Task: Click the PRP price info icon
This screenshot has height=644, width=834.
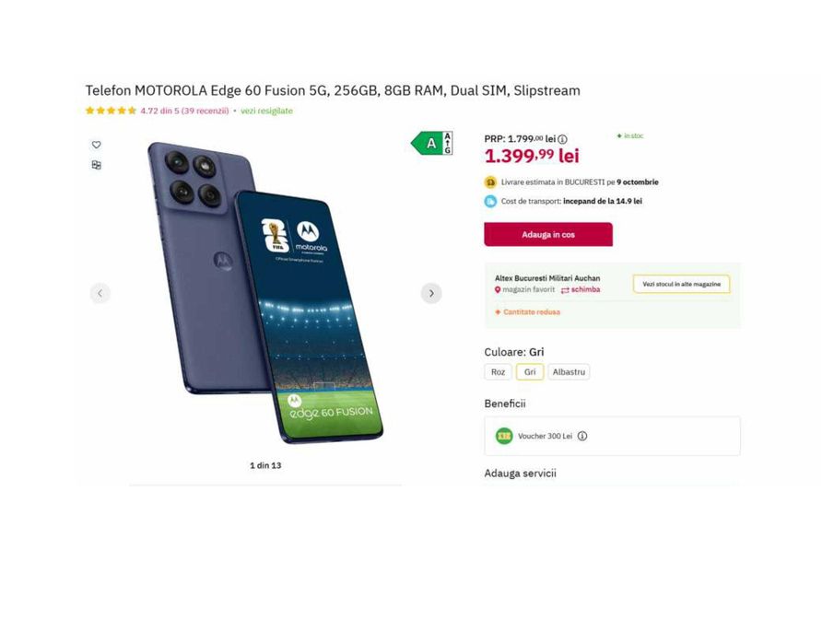Action: tap(562, 139)
